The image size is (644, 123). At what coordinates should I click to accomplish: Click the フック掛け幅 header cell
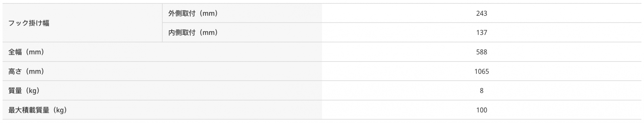coord(82,23)
